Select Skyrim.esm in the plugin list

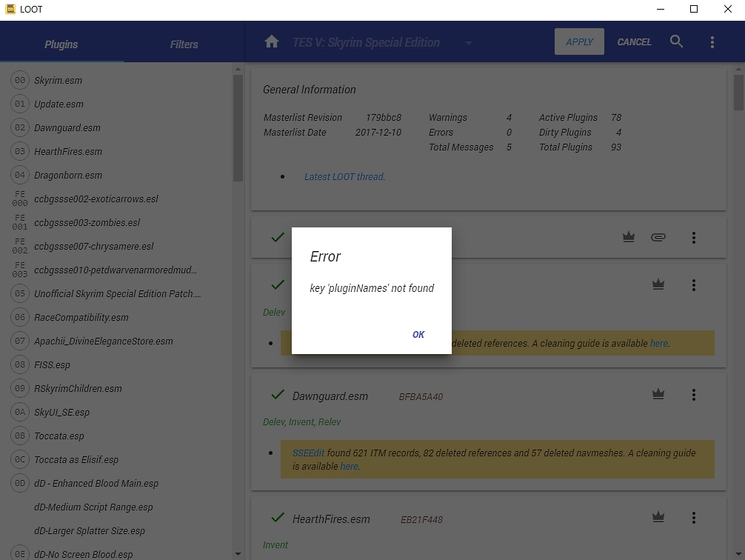(x=116, y=80)
